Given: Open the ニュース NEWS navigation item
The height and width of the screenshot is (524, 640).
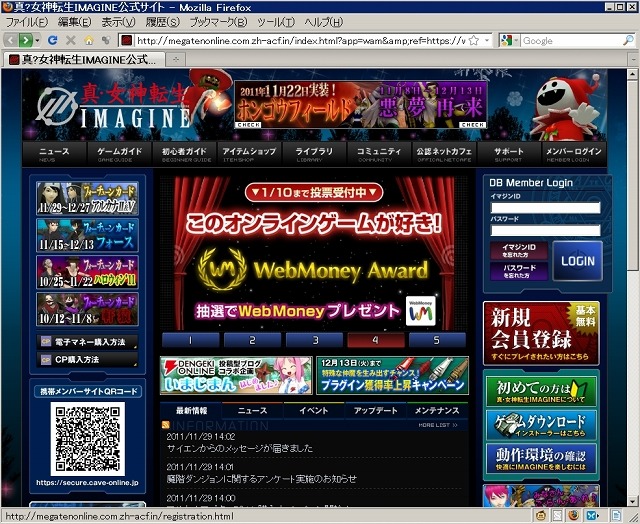Looking at the screenshot, I should click(x=54, y=154).
